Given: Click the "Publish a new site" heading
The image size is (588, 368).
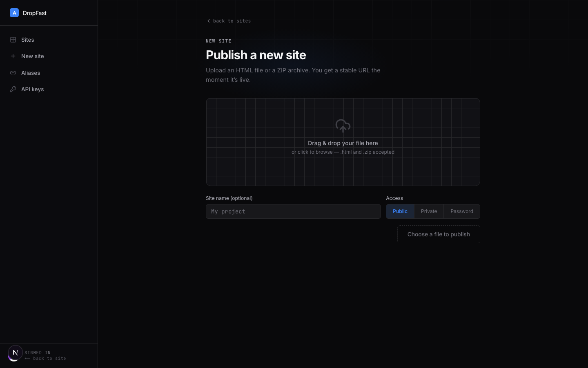Looking at the screenshot, I should [x=256, y=55].
